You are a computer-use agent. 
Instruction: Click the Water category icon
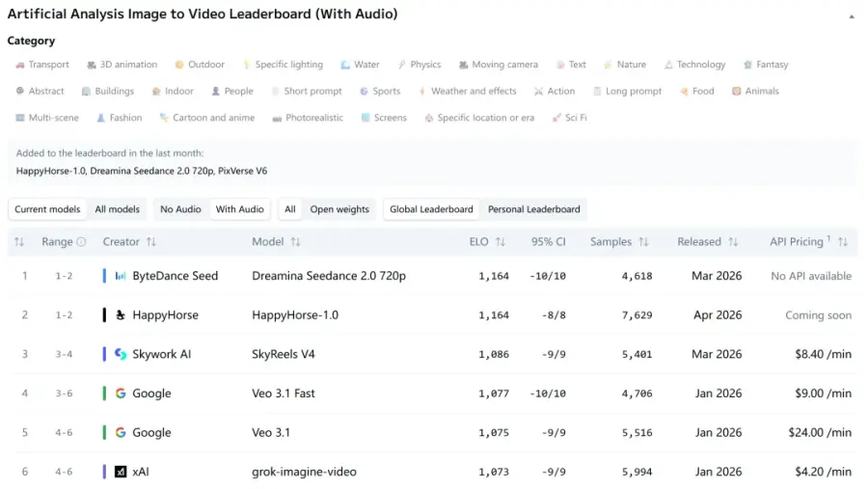click(345, 65)
